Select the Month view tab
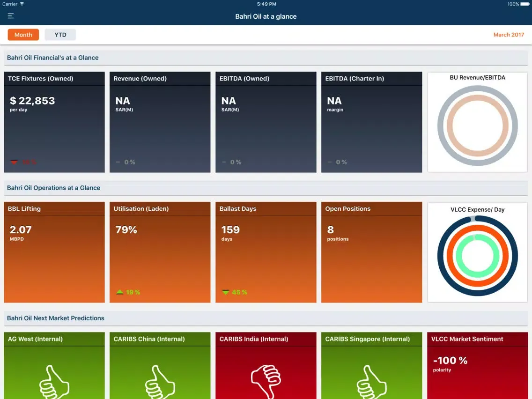This screenshot has width=532, height=399. [23, 35]
